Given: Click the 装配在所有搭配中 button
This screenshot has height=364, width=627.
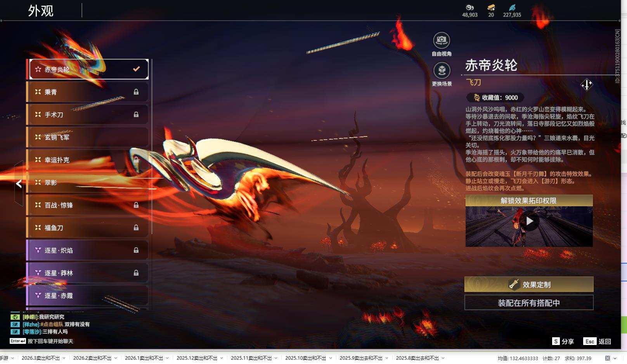Looking at the screenshot, I should [x=529, y=303].
